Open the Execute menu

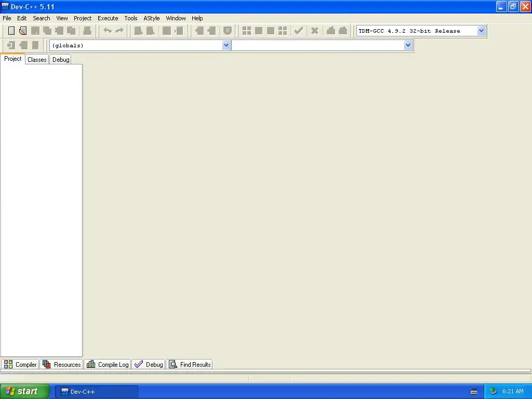pos(108,18)
